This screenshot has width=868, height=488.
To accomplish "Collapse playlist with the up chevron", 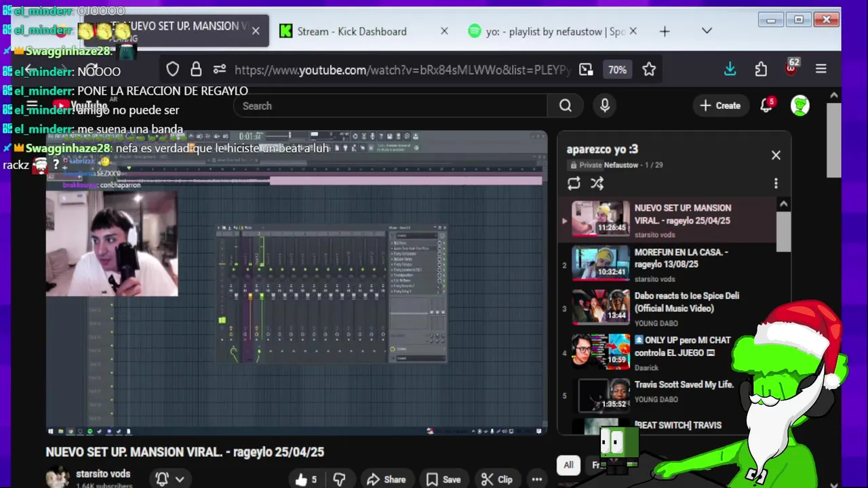I will tap(783, 203).
